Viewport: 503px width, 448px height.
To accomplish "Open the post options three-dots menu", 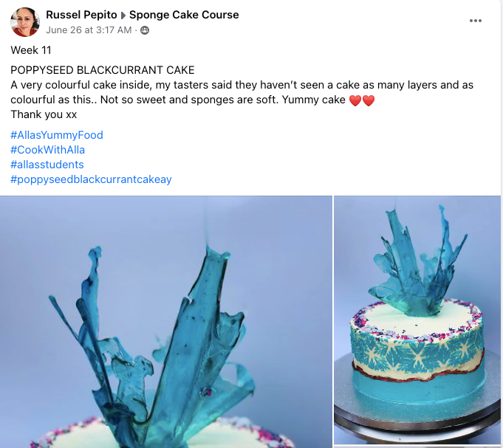I will (475, 21).
